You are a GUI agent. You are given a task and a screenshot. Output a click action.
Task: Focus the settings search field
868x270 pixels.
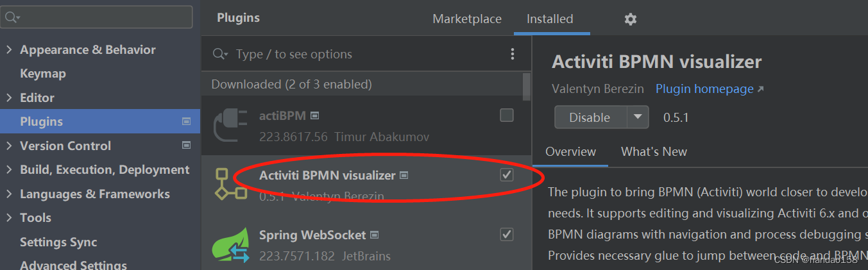(x=96, y=17)
